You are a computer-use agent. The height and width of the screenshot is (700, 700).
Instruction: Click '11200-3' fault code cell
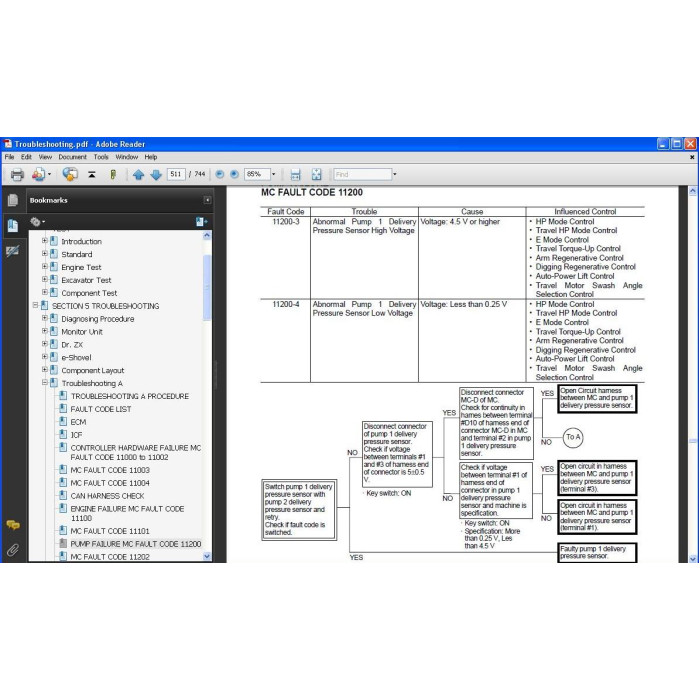pos(286,221)
